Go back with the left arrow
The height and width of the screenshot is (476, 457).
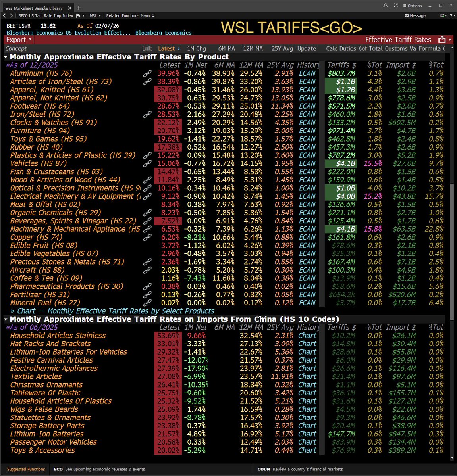[x=4, y=16]
